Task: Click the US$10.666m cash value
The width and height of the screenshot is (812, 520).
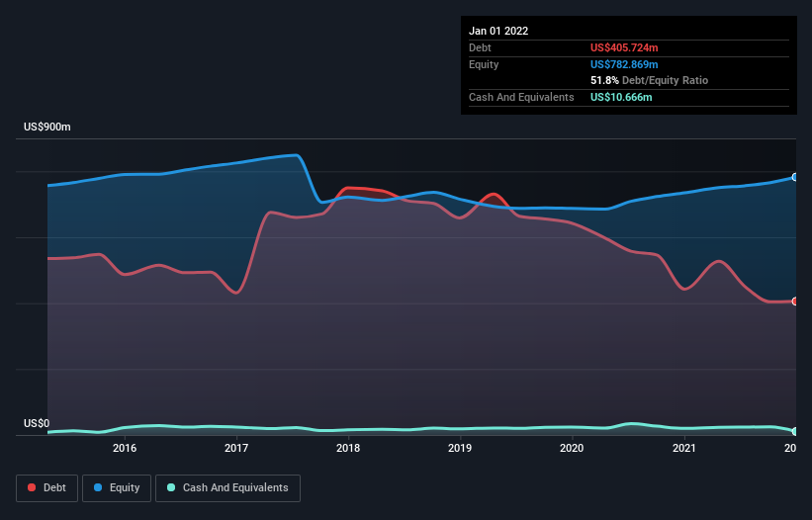Action: tap(621, 97)
